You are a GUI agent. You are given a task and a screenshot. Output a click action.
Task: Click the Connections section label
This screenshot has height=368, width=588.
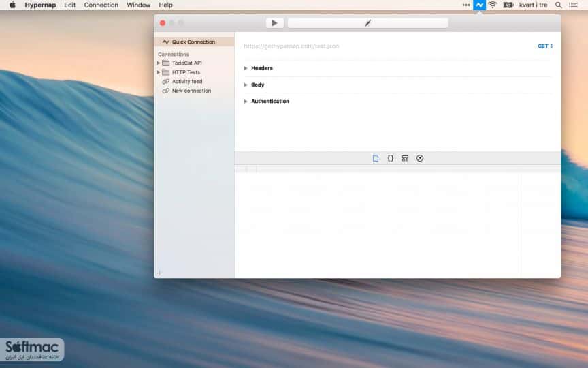point(174,55)
